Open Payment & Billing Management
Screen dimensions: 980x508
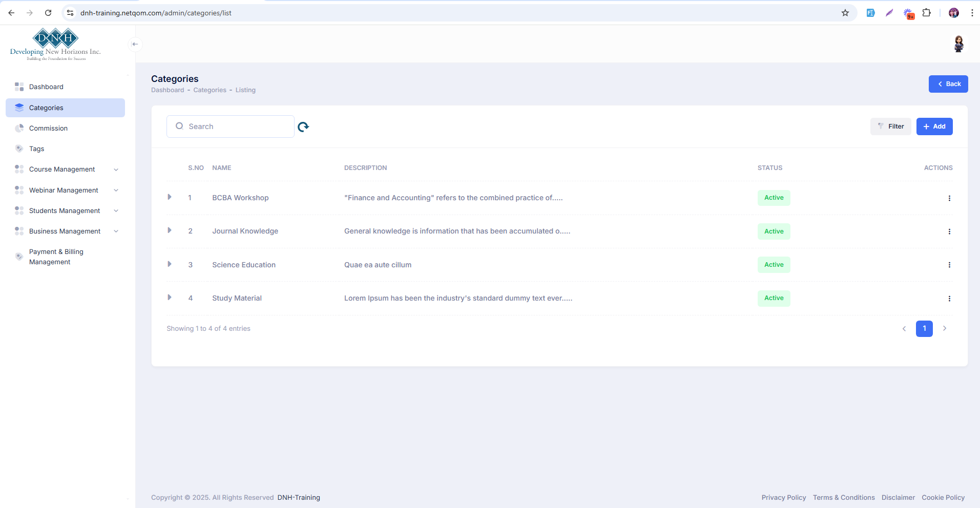65,257
